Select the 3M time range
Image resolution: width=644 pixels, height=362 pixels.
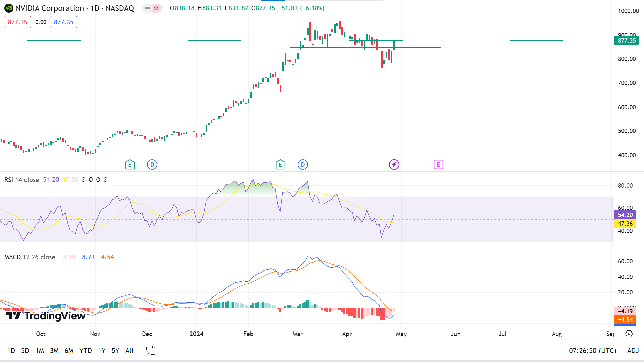(54, 351)
